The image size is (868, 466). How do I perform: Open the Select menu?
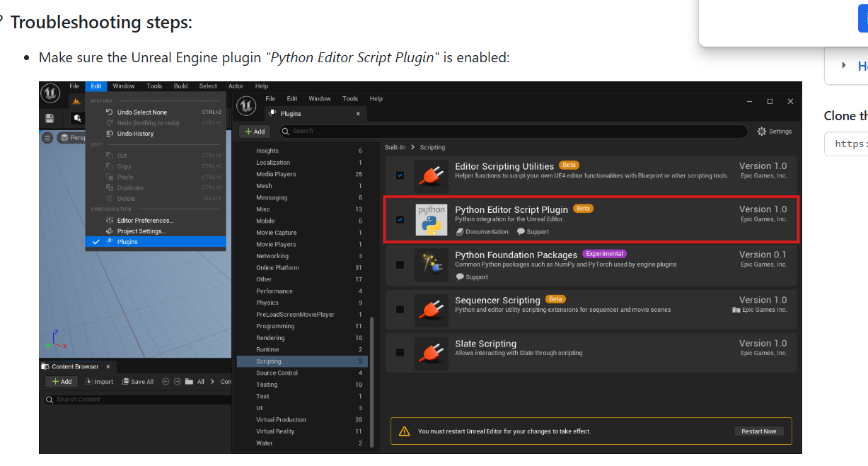208,86
